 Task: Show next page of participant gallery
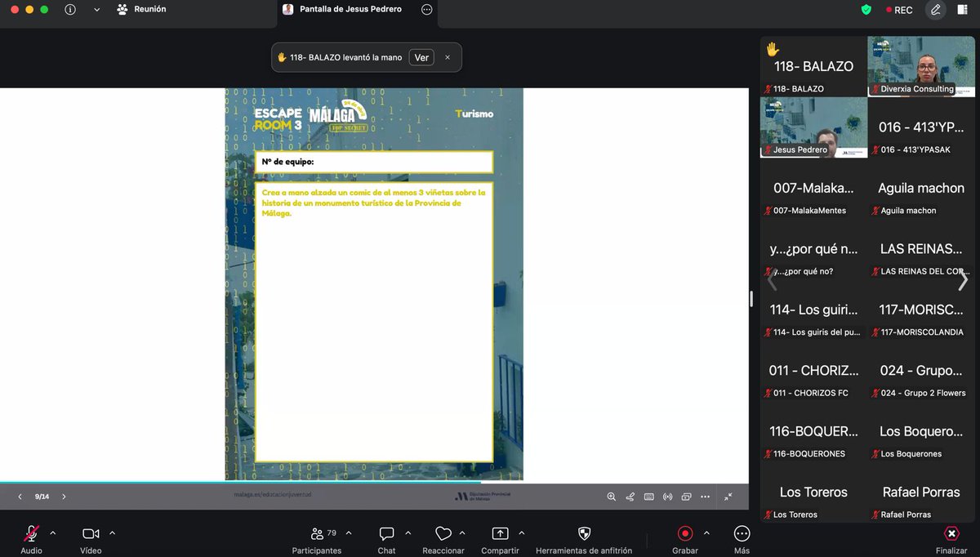963,280
